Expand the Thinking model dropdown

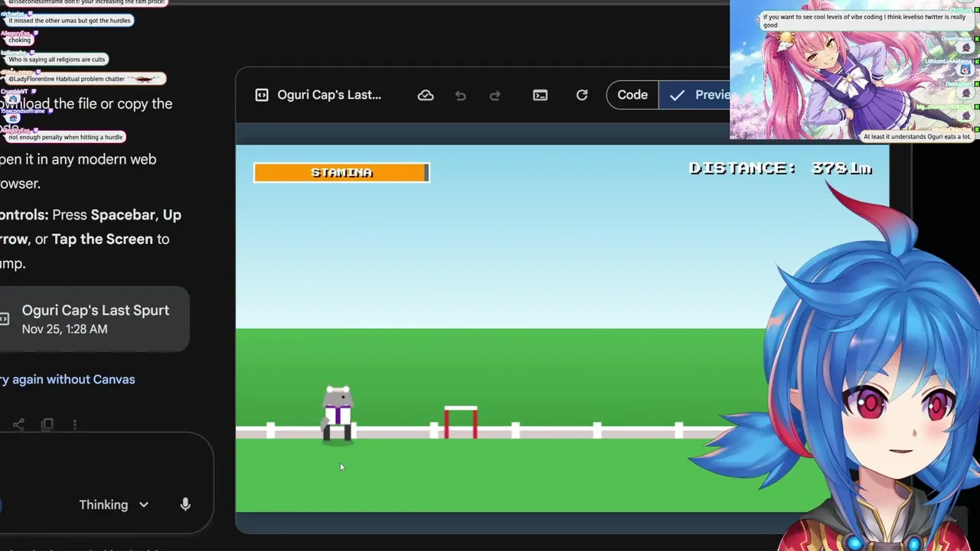pos(113,505)
